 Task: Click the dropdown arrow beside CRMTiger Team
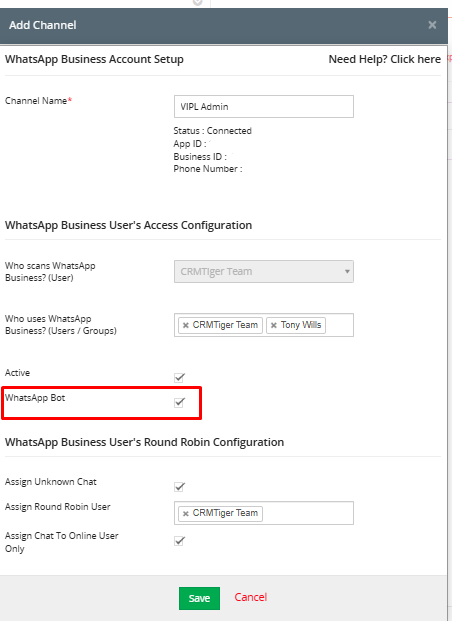click(x=347, y=272)
